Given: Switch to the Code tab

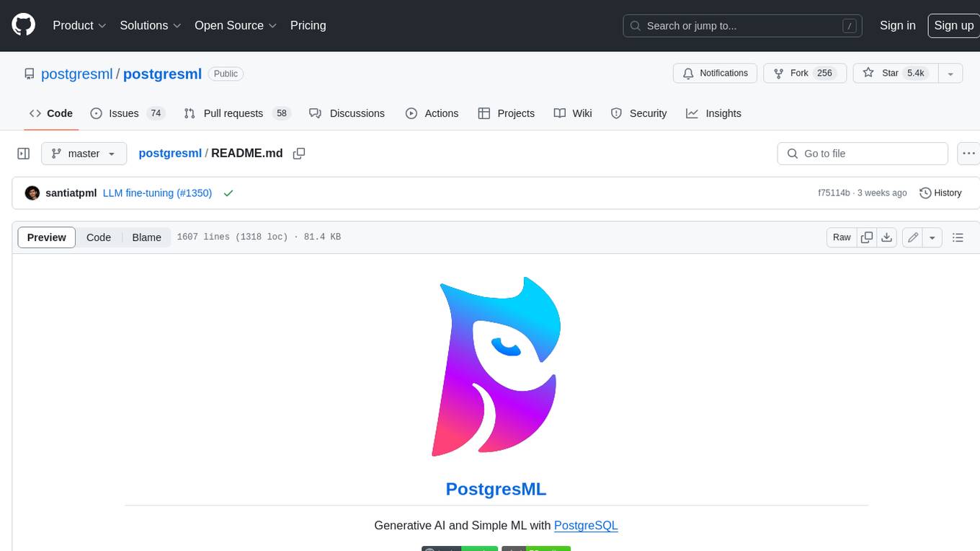Looking at the screenshot, I should (50, 113).
